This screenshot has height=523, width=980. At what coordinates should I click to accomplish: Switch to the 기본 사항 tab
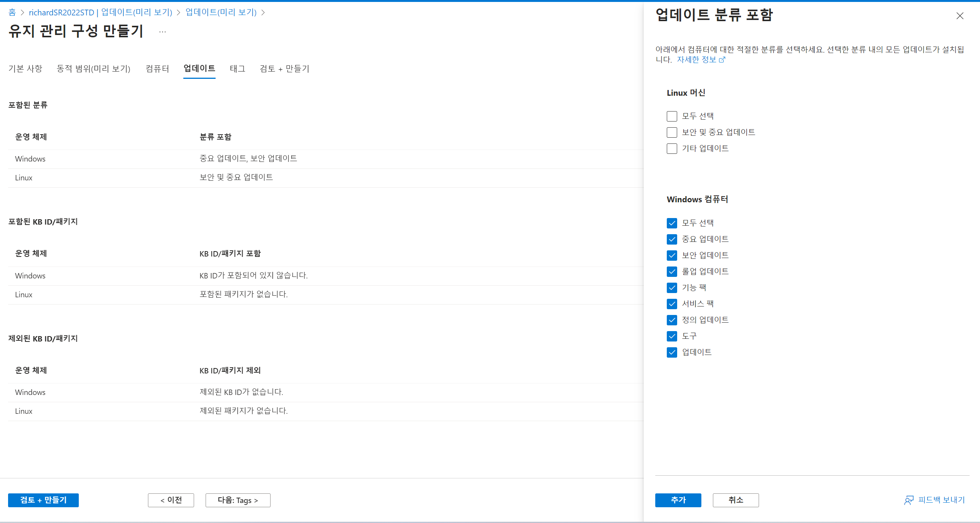coord(25,69)
